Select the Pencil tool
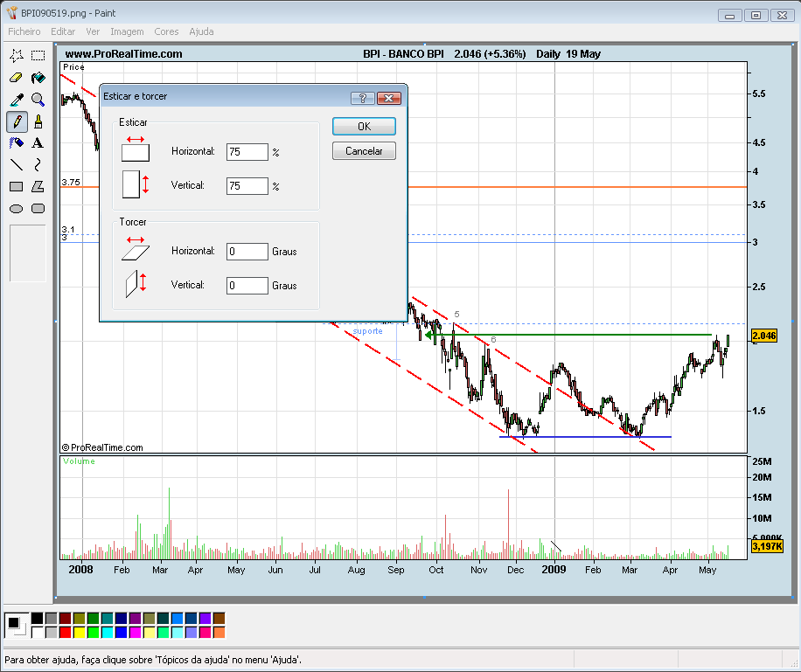The image size is (801, 672). coord(17,121)
